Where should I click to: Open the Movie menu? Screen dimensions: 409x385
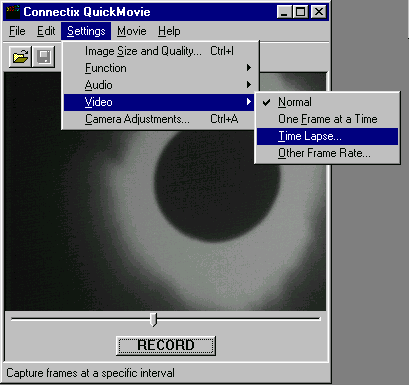point(132,31)
